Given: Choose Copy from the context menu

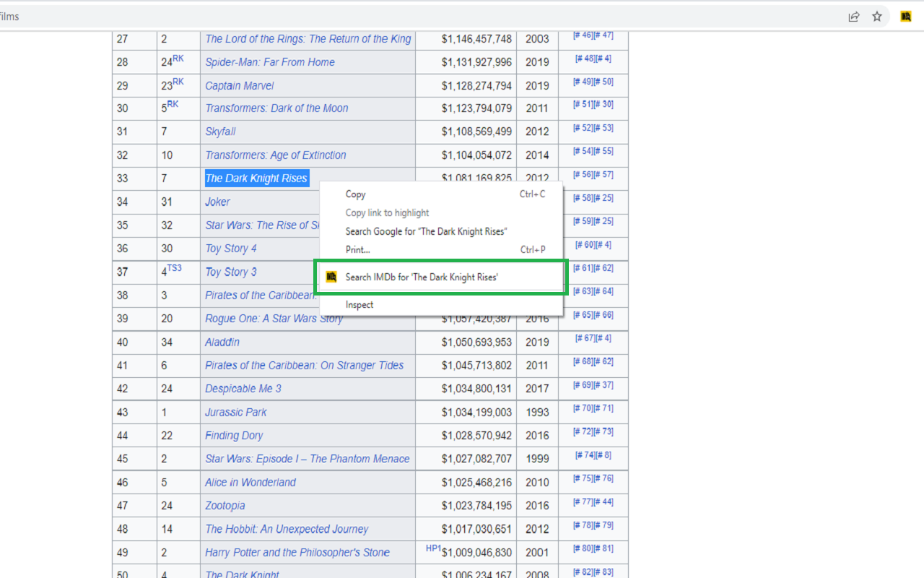Looking at the screenshot, I should point(356,194).
